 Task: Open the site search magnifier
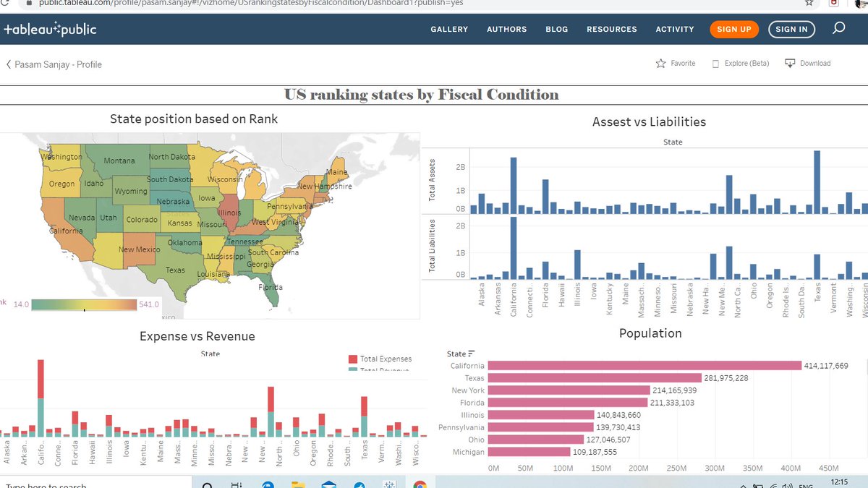point(838,28)
